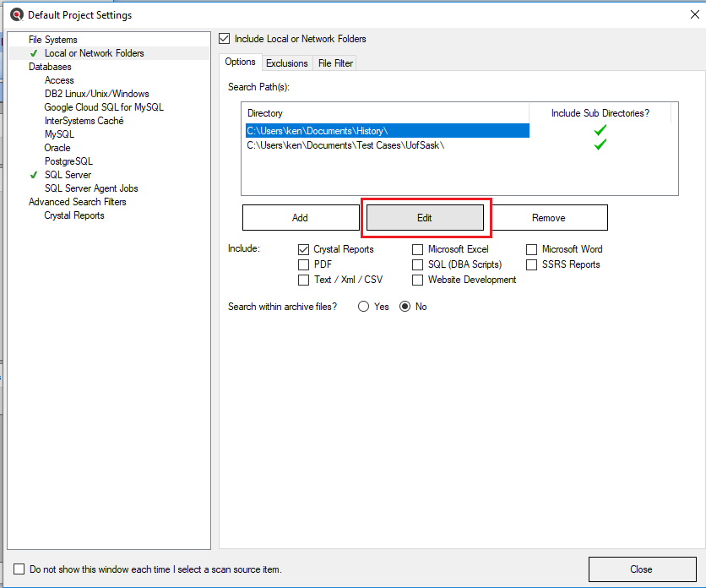Click the Remove button
Image resolution: width=706 pixels, height=588 pixels.
coord(548,218)
